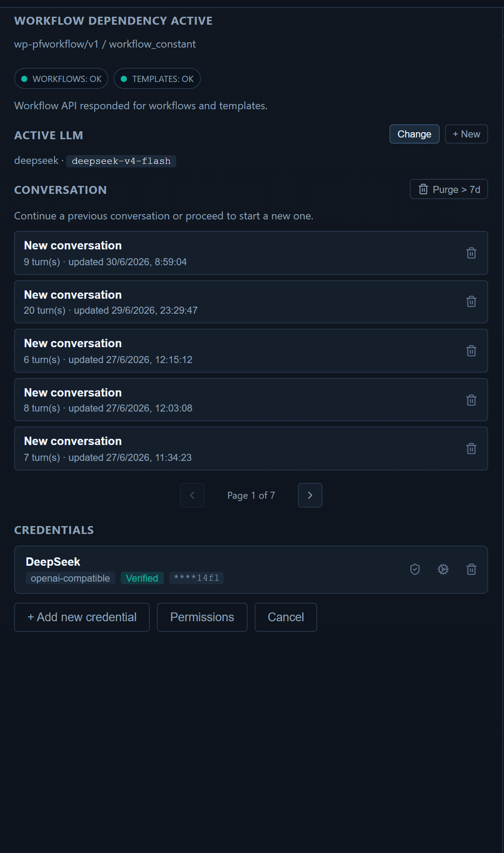This screenshot has width=504, height=853.
Task: Go to next conversation page chevron
Action: pos(310,495)
